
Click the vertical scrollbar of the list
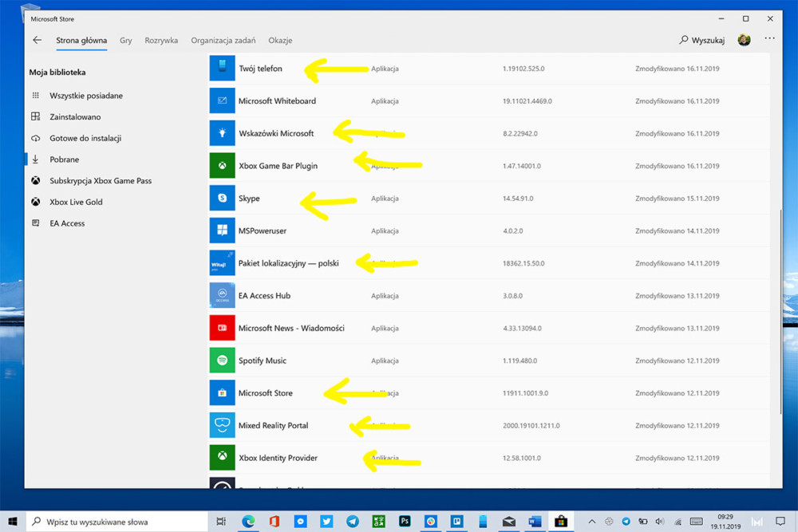pyautogui.click(x=781, y=312)
